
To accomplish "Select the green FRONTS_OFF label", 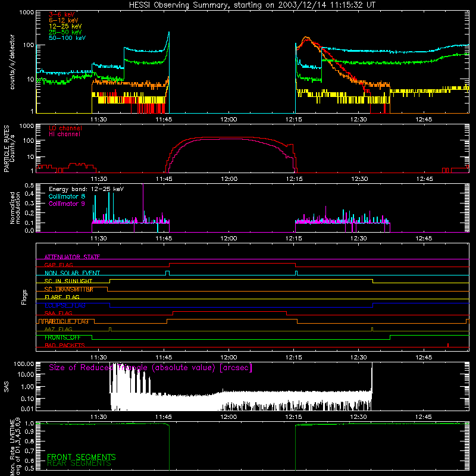I will 62,337.
